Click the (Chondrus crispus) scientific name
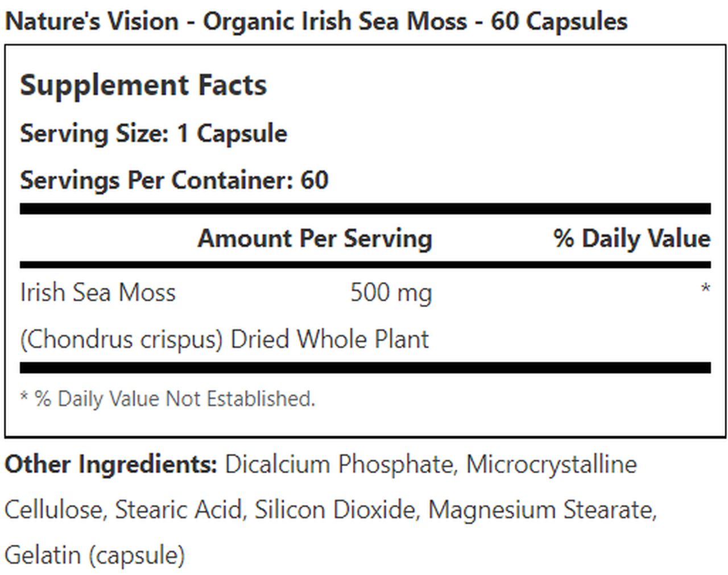 [121, 340]
